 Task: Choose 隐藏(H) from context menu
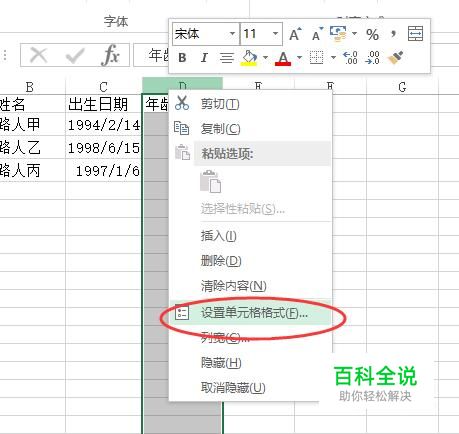[x=250, y=363]
